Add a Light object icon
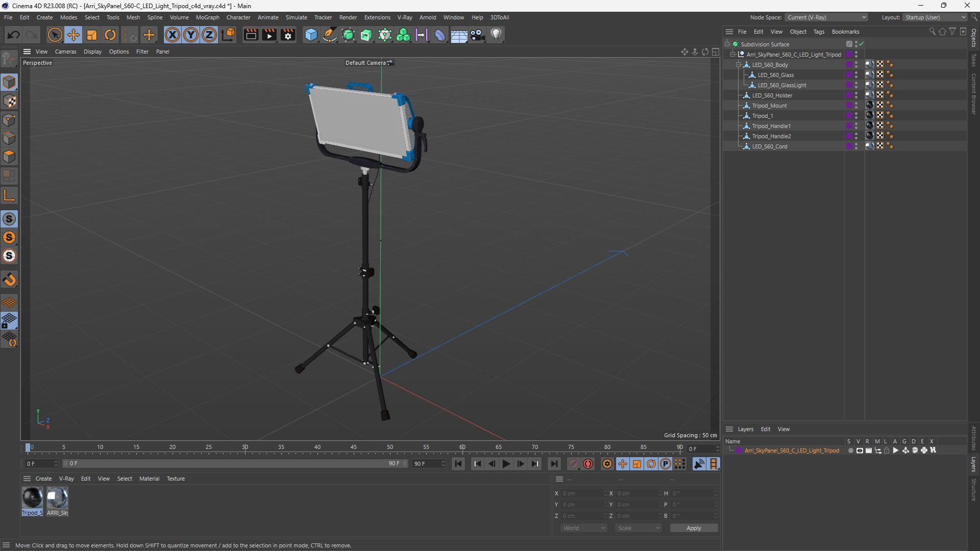 coord(496,35)
